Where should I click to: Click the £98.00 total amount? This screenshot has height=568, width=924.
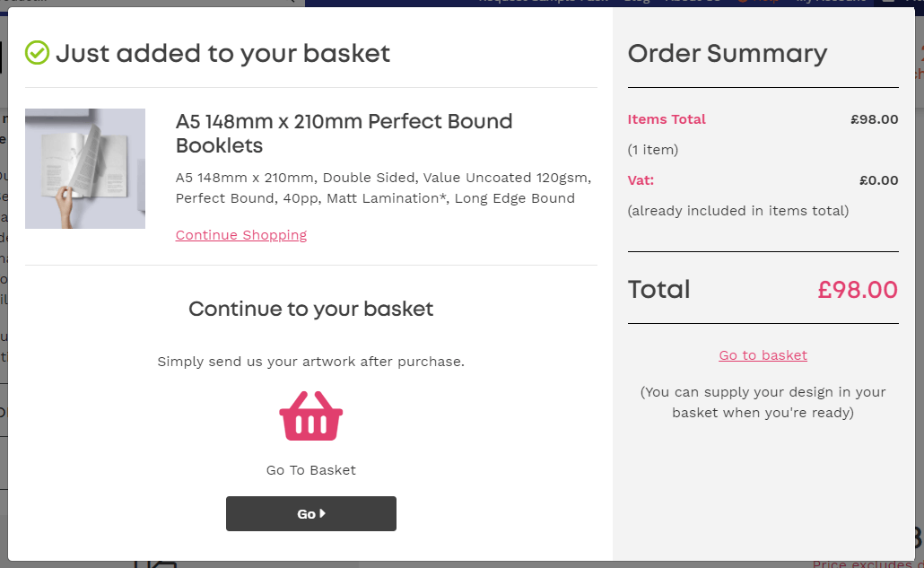coord(857,289)
